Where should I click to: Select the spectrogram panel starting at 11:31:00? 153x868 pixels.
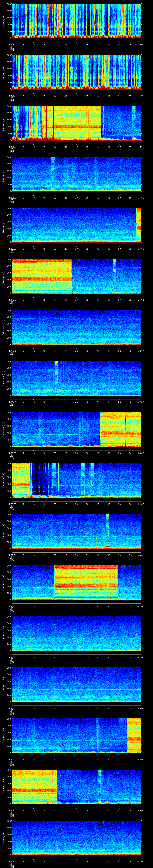[x=77, y=123]
